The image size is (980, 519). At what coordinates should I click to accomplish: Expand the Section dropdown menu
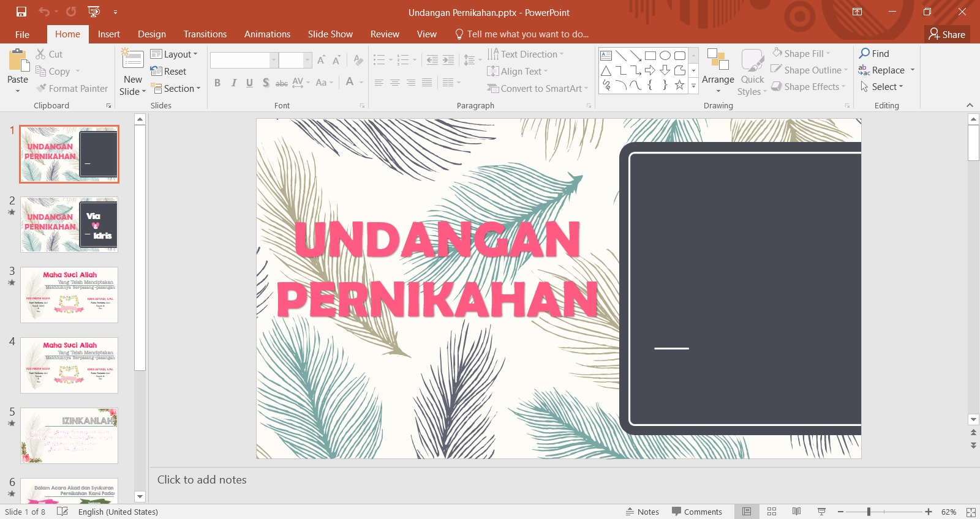click(175, 88)
